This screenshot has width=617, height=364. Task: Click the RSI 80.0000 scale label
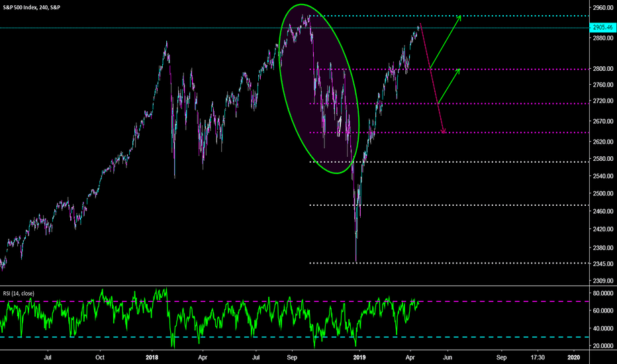603,293
